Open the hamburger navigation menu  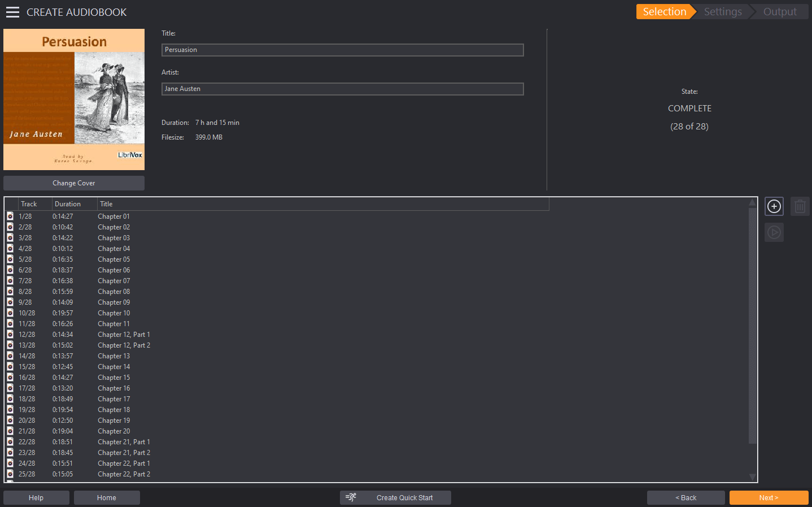point(12,11)
